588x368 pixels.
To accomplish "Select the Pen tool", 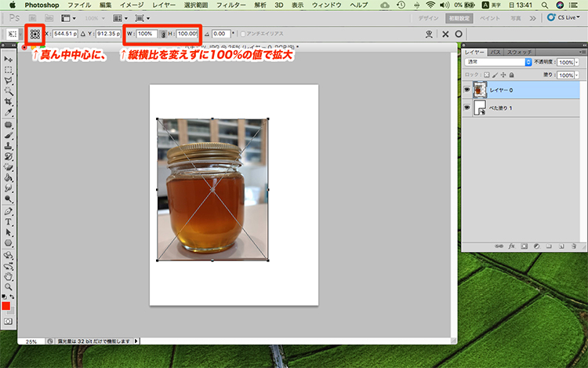I will [x=9, y=212].
